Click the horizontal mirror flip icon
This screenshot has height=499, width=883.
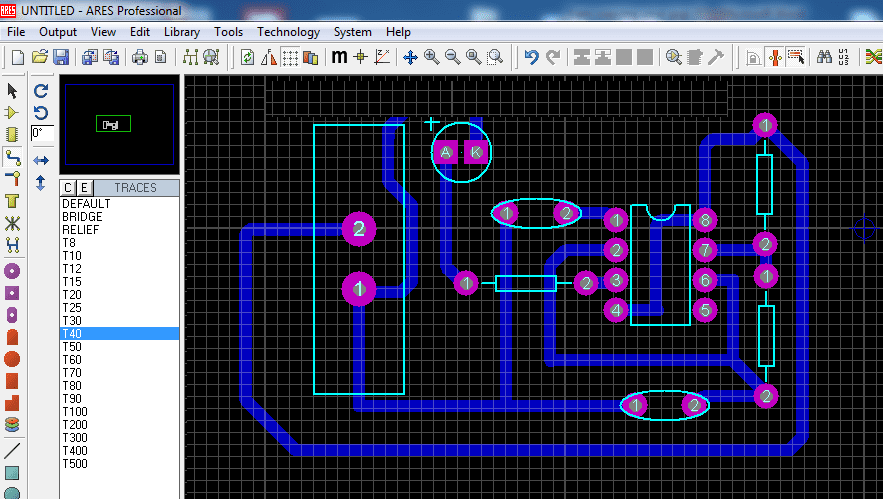(41, 160)
